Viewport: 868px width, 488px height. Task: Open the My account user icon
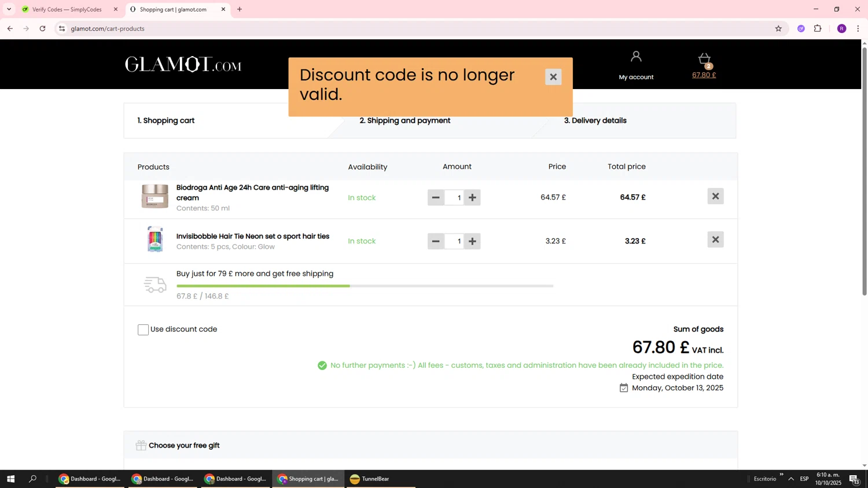coord(636,57)
